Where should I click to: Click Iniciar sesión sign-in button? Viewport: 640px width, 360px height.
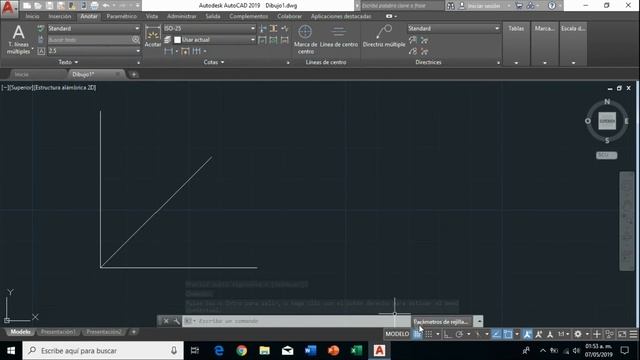click(484, 6)
